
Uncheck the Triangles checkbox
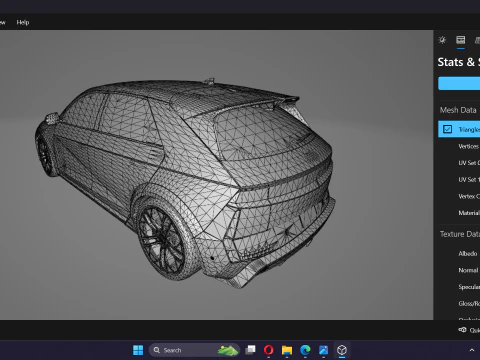(447, 129)
